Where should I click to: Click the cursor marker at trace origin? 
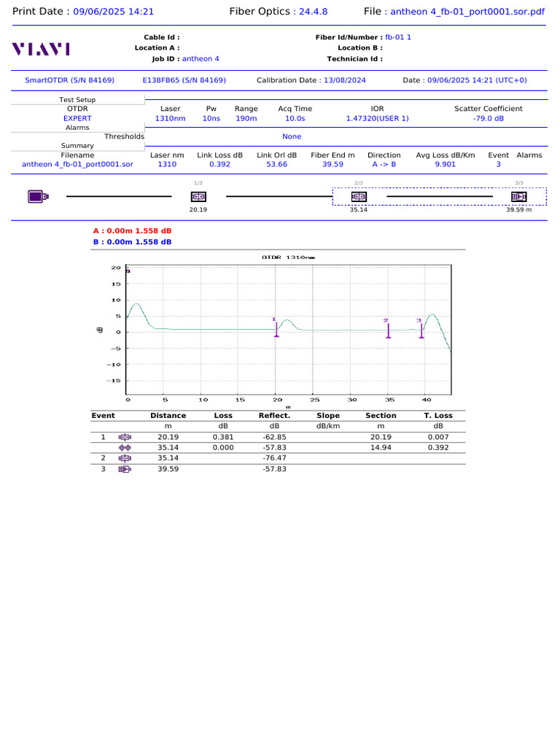point(128,271)
